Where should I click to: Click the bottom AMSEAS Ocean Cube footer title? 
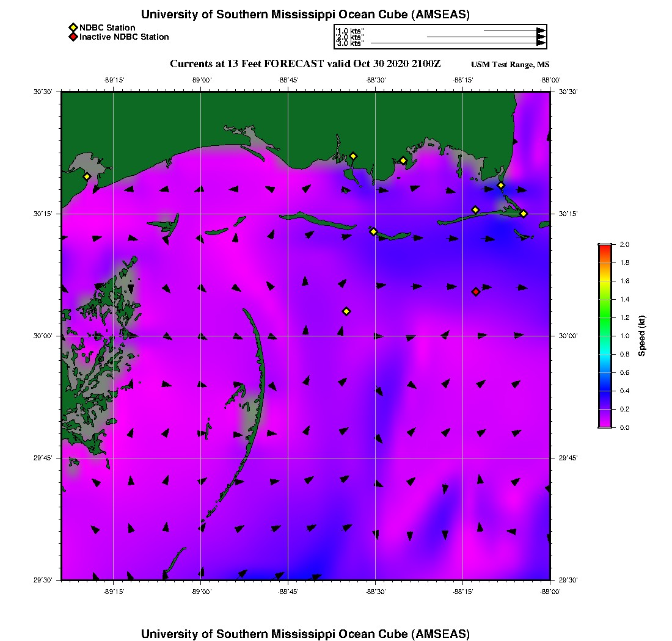click(x=305, y=634)
